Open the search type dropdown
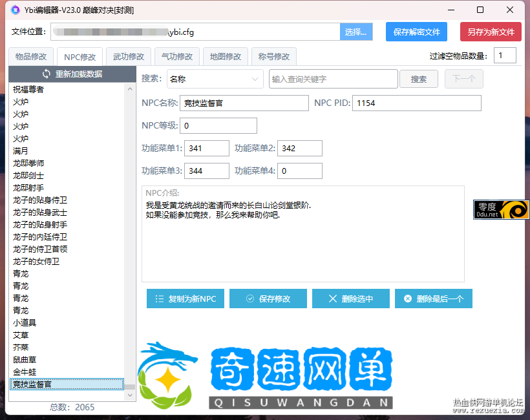 point(214,79)
